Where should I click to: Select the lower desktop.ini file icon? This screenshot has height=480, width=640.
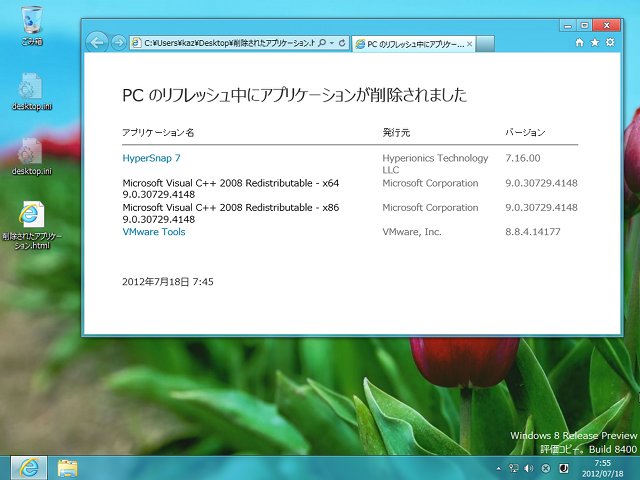[32, 157]
